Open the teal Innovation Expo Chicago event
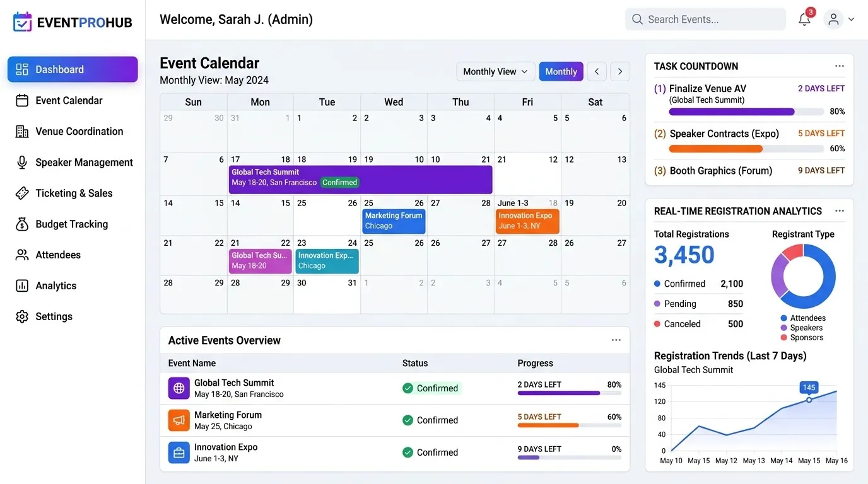The width and height of the screenshot is (868, 484). point(327,261)
